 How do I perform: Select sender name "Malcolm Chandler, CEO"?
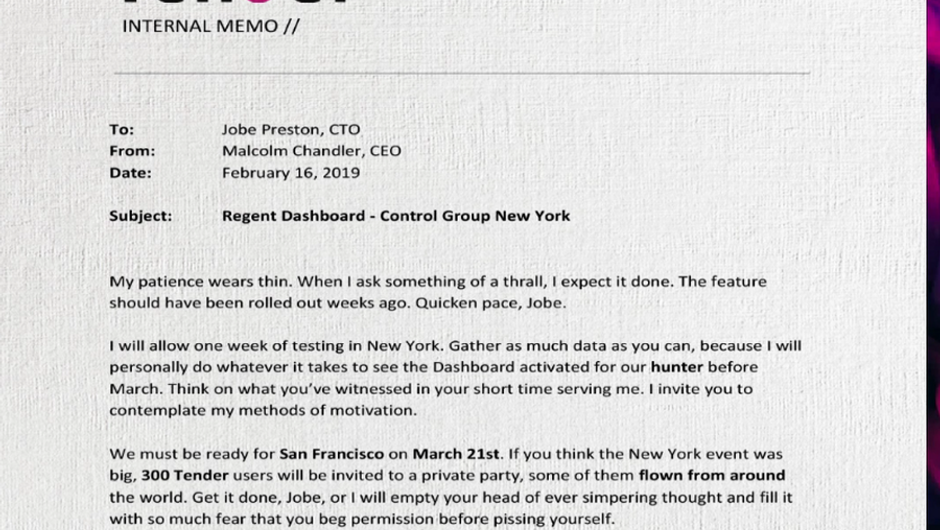click(x=311, y=151)
